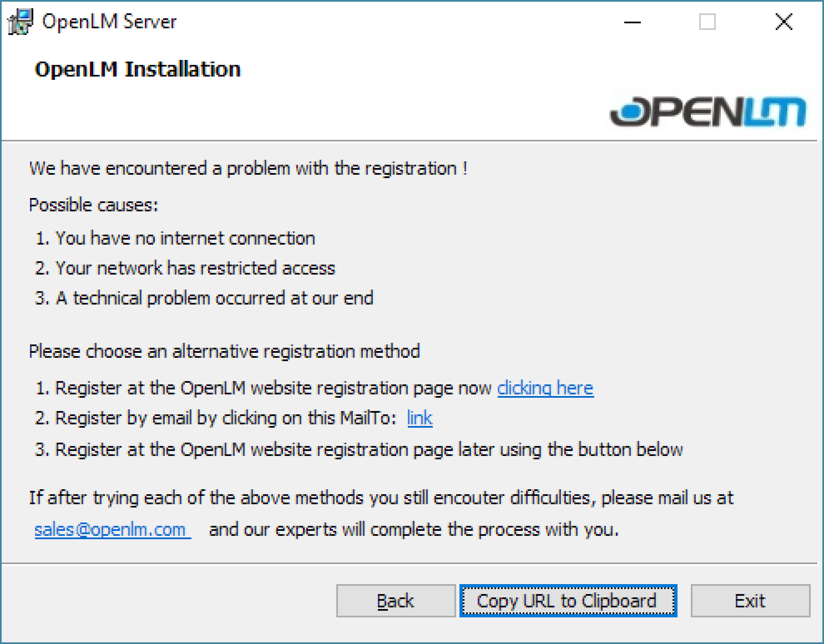
Task: Click the greyed-out maximize button
Action: [x=707, y=22]
